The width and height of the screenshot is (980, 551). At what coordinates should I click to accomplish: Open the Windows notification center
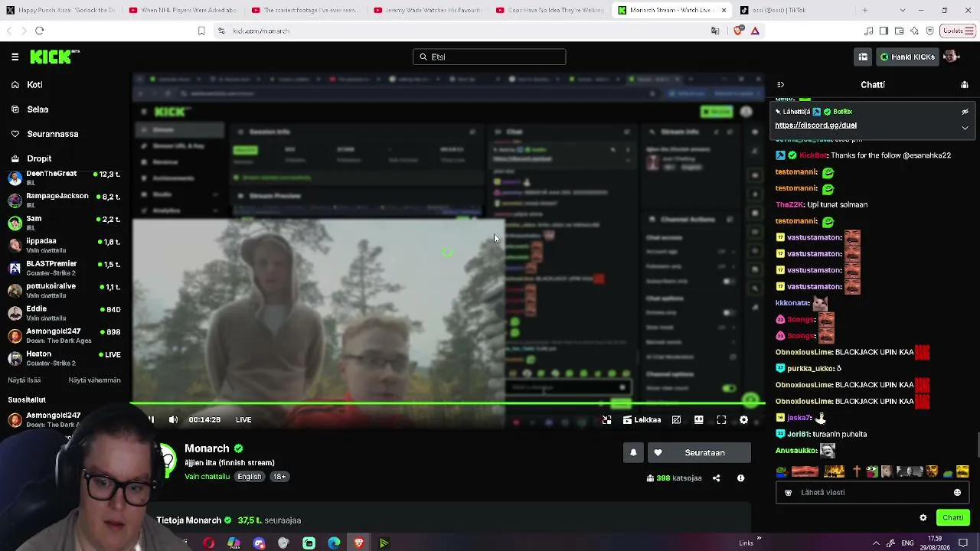pos(963,543)
